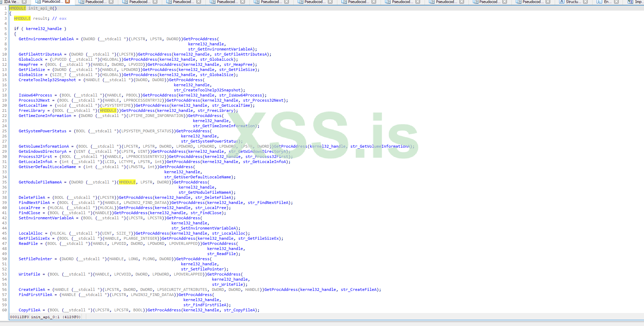Click the highlighted HMODULE keyword on line 1
This screenshot has height=326, width=644.
pyautogui.click(x=18, y=8)
